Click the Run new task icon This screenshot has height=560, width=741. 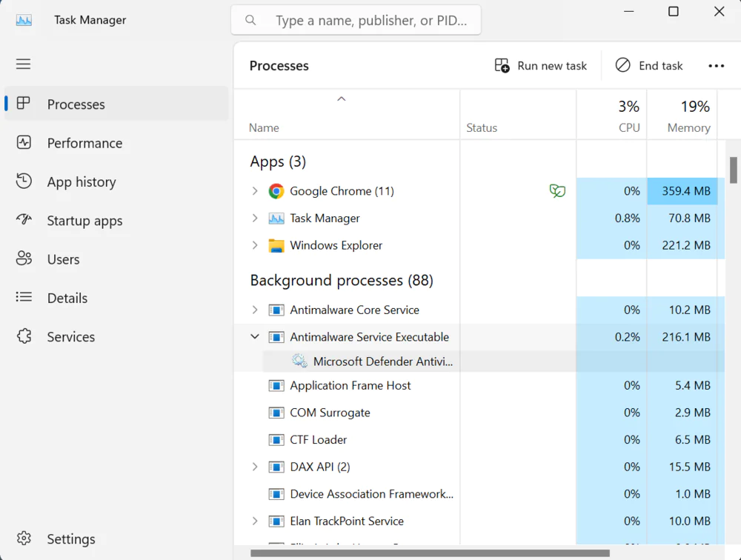[502, 65]
